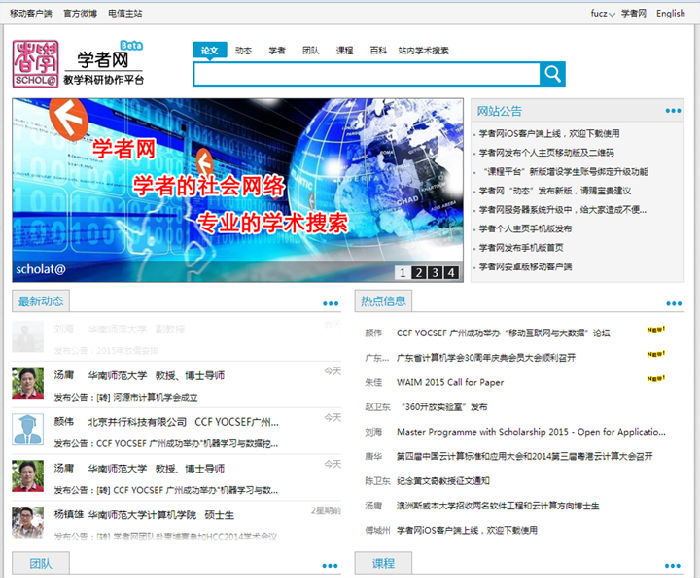700x578 pixels.
Task: Click the orange back arrow on the banner
Action: point(68,119)
